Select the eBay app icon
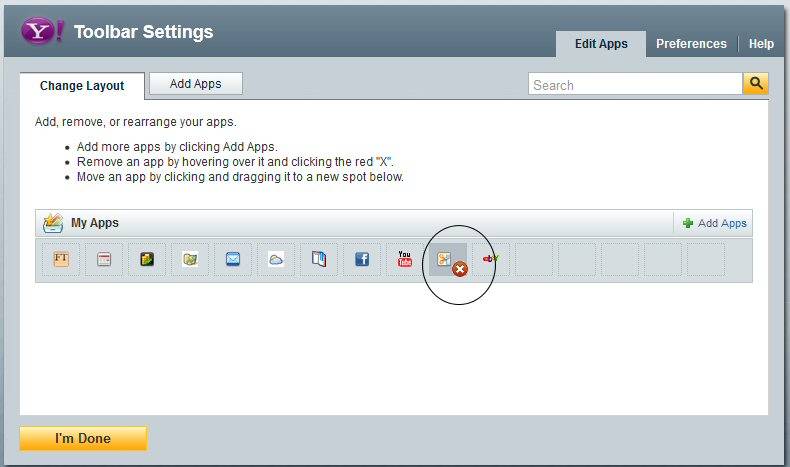This screenshot has width=790, height=467. [x=490, y=260]
